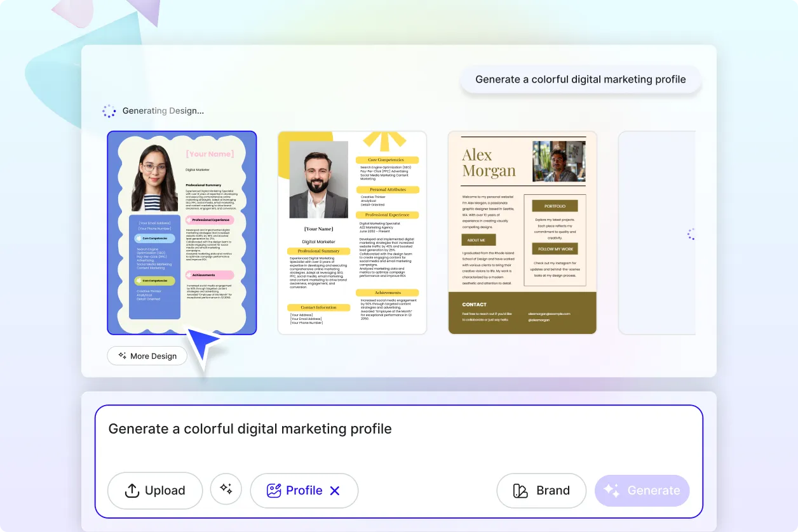This screenshot has width=798, height=532.
Task: Click the round sparkle icon button
Action: [226, 489]
